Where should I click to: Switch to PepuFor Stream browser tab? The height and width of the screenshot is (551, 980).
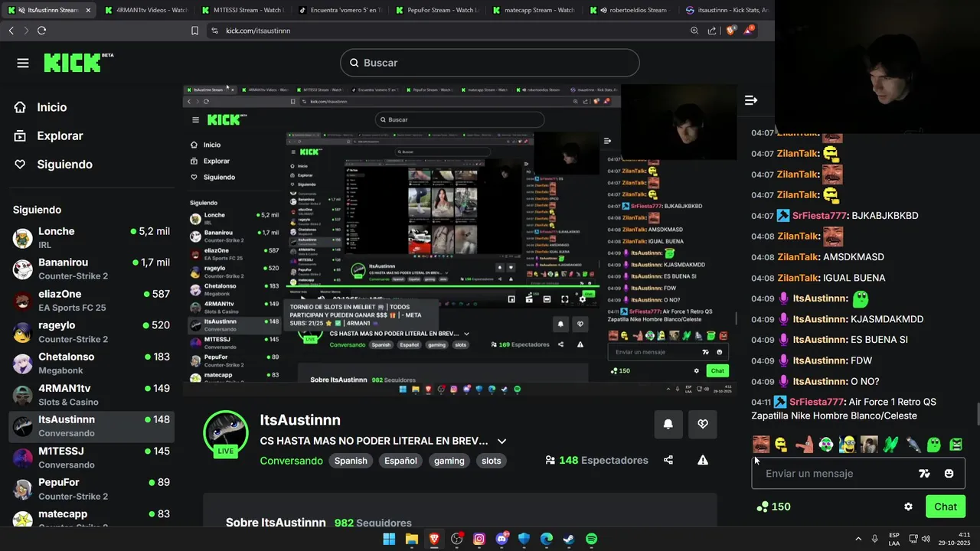436,10
